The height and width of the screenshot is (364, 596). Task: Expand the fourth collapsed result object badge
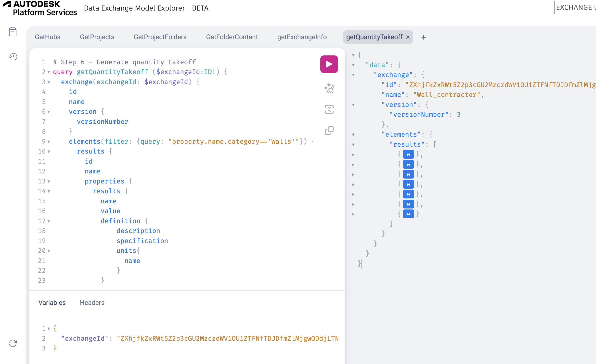(408, 184)
